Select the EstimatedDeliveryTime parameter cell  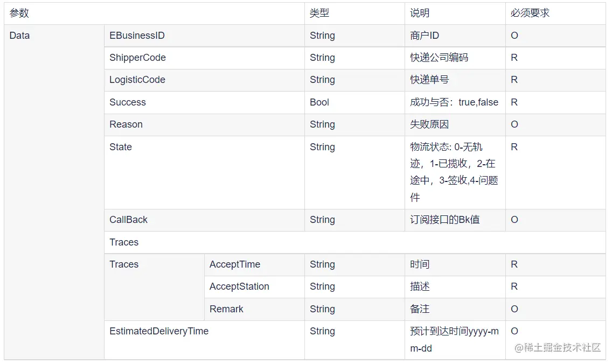(159, 331)
